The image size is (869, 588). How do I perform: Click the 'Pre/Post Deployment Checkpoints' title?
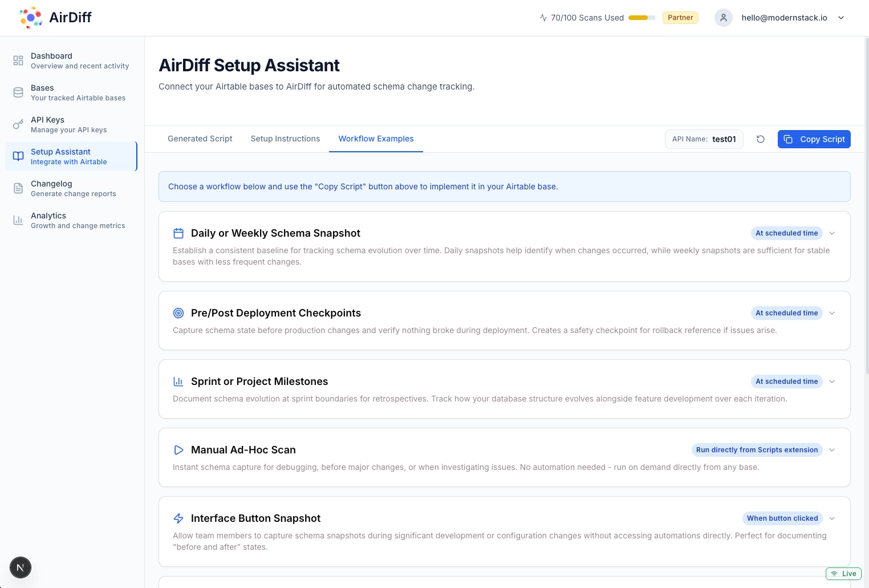(x=276, y=313)
